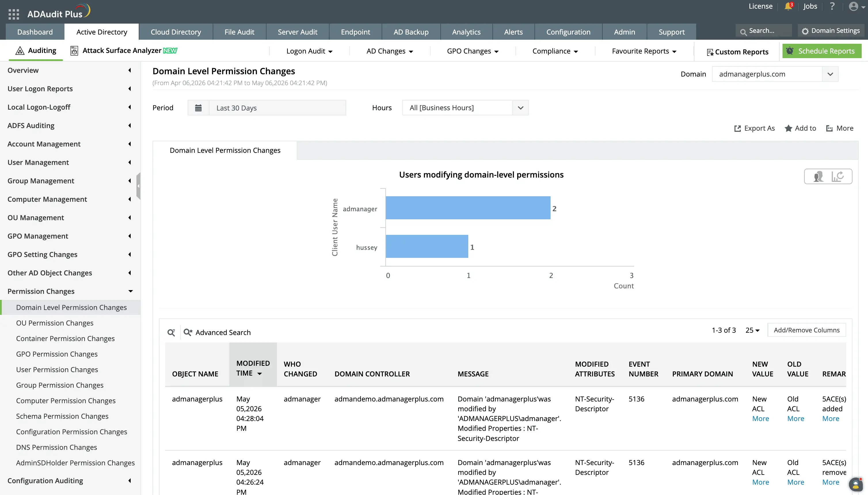The width and height of the screenshot is (868, 495).
Task: Open the Jobs link
Action: coord(810,6)
